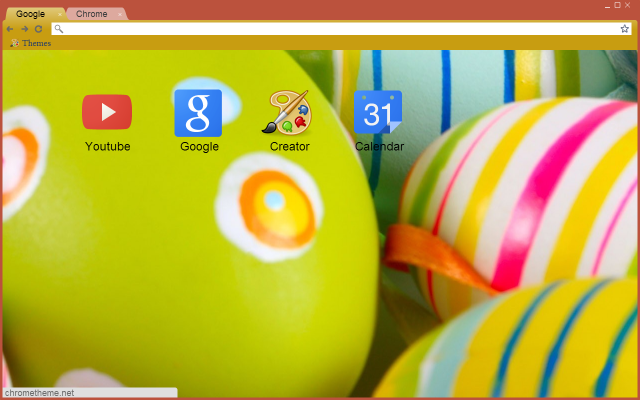
Task: Open the Calendar app icon
Action: tap(378, 113)
